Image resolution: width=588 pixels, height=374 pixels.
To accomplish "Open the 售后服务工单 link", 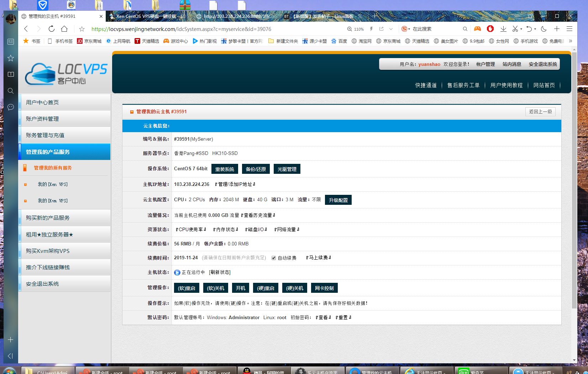I will click(x=463, y=85).
